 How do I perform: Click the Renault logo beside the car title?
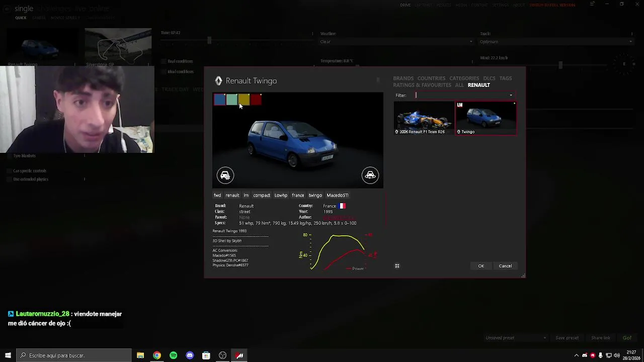pos(218,80)
